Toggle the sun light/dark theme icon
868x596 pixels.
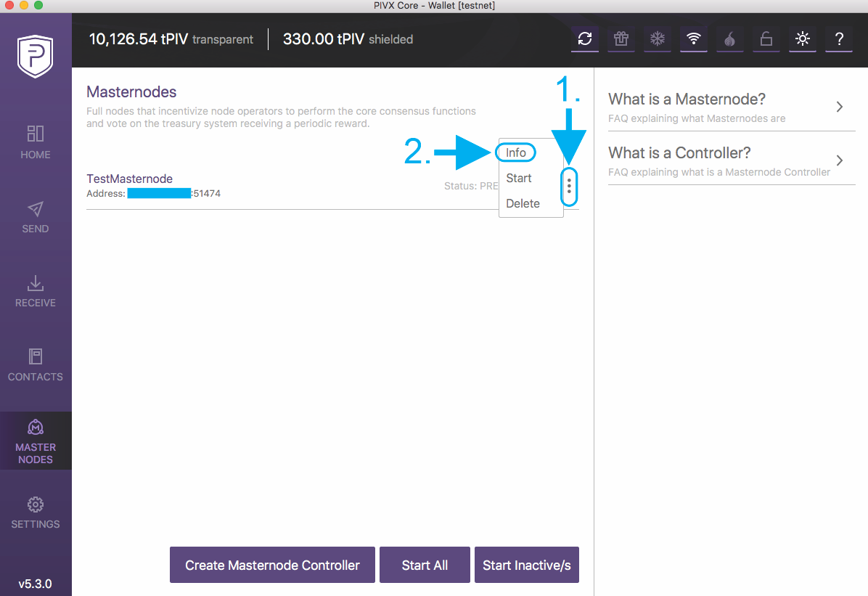(x=803, y=38)
